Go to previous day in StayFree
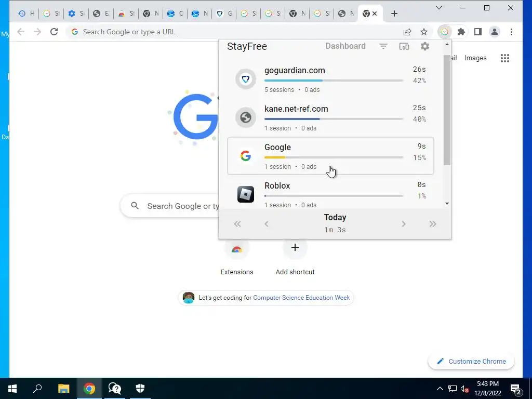 267,224
